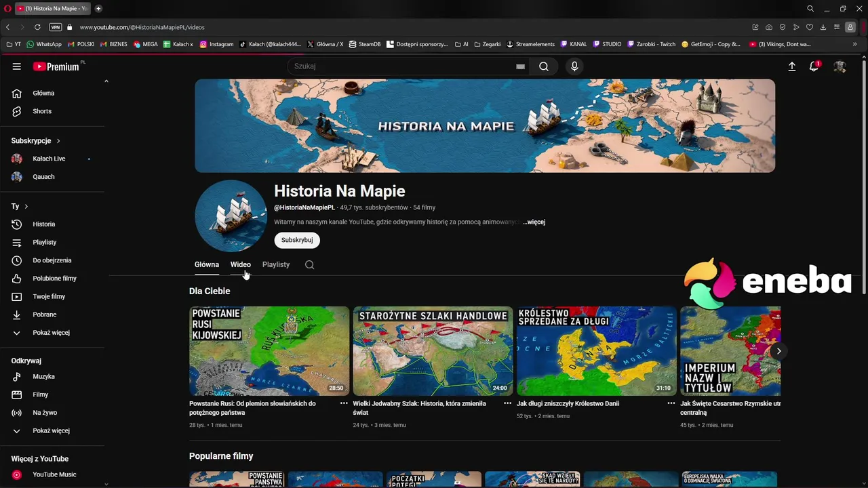Viewport: 868px width, 488px height.
Task: Open SteamDB bookmark
Action: [365, 44]
